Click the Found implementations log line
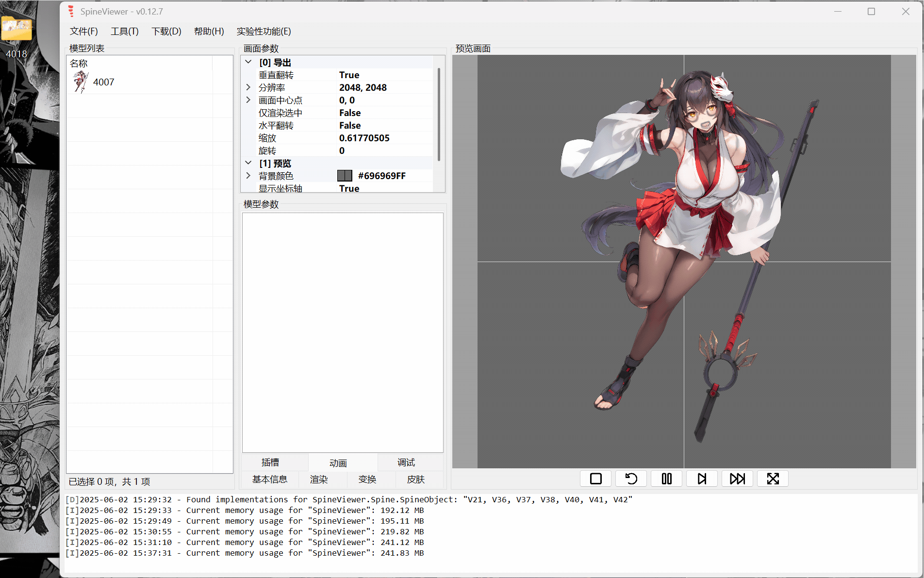The width and height of the screenshot is (924, 578). click(x=349, y=499)
